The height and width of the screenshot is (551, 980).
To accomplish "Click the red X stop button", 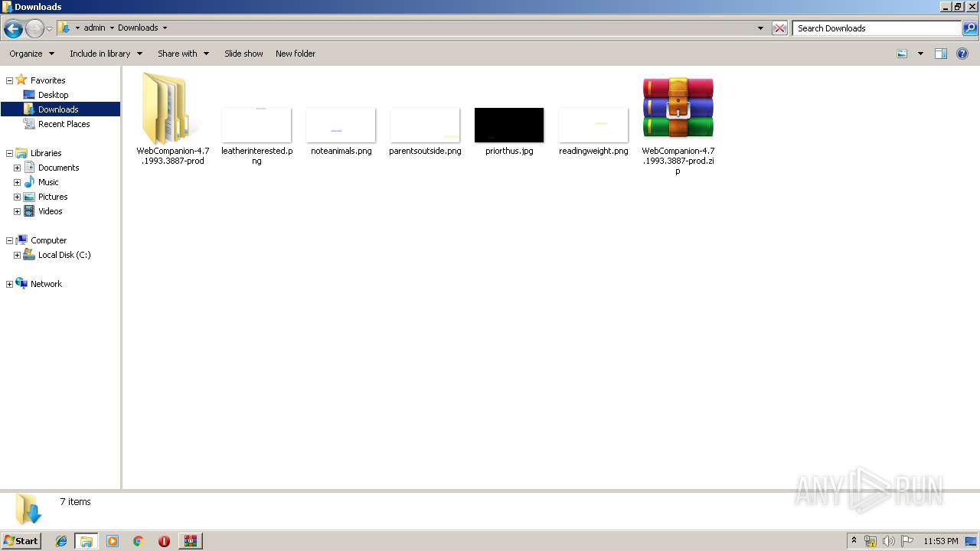I will tap(779, 28).
